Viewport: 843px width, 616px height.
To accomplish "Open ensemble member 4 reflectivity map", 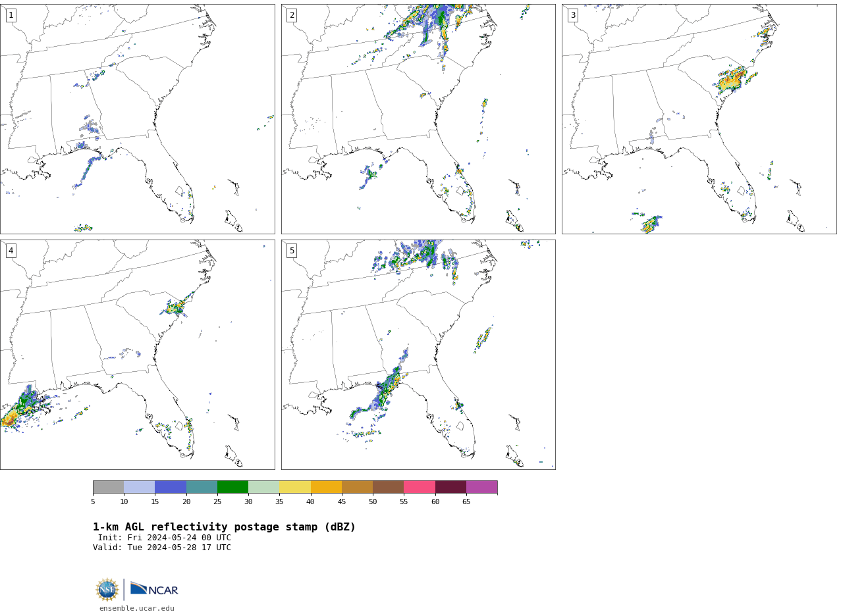I will click(137, 355).
